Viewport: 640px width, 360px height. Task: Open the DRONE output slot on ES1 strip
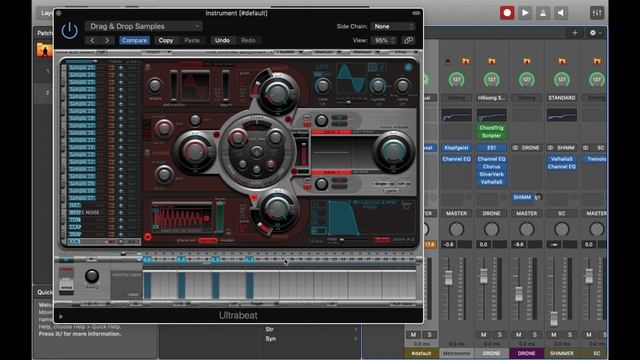[x=491, y=213]
